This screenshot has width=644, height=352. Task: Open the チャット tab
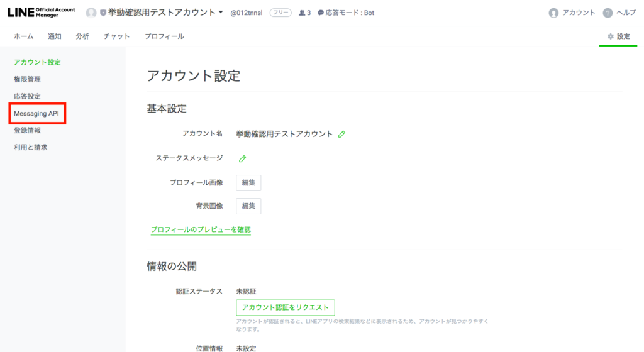[x=116, y=36]
